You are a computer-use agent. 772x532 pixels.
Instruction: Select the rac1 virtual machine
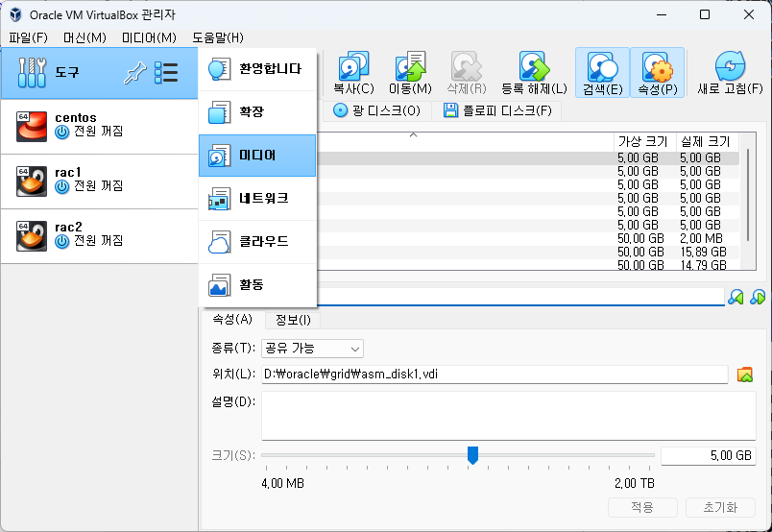pyautogui.click(x=99, y=181)
